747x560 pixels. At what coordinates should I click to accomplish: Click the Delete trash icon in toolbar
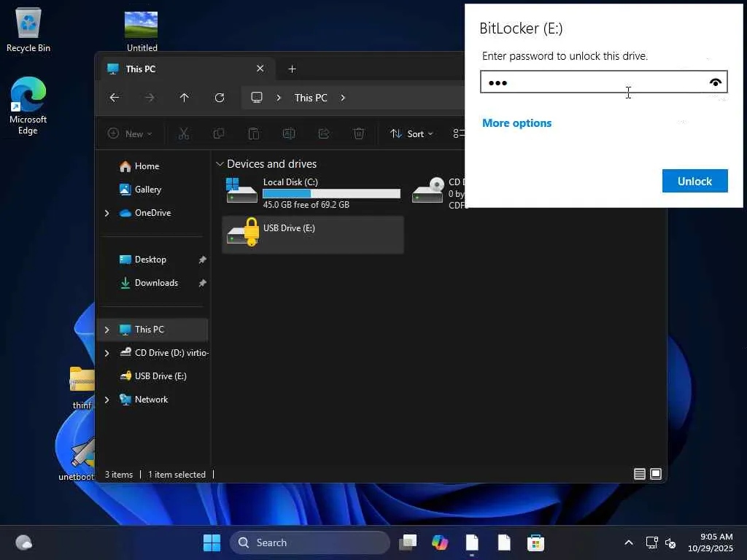[359, 134]
